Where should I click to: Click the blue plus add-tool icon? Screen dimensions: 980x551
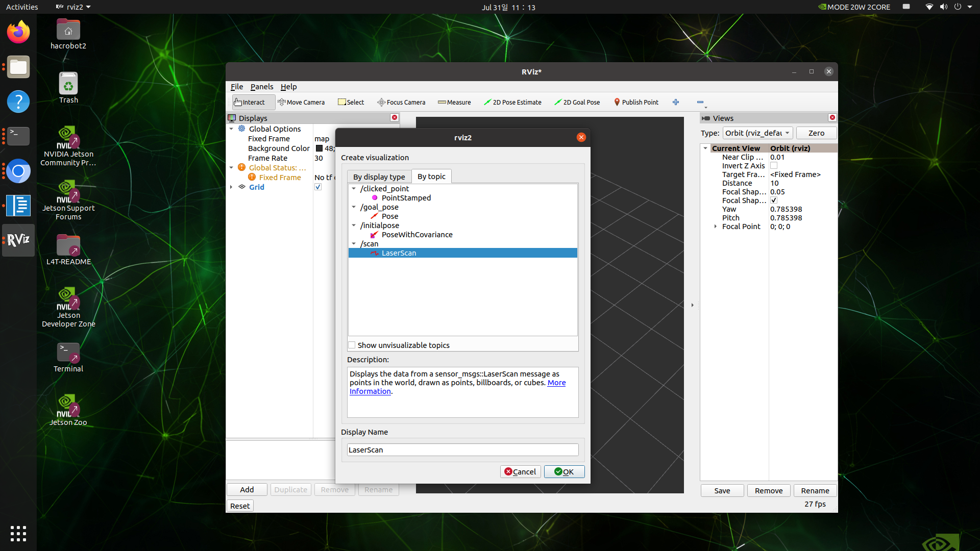click(x=676, y=102)
